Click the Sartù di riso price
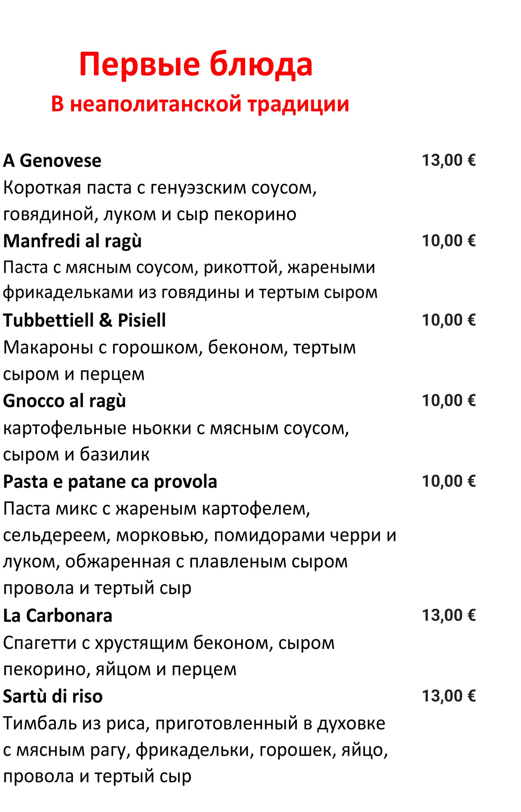The height and width of the screenshot is (812, 521). point(448,696)
